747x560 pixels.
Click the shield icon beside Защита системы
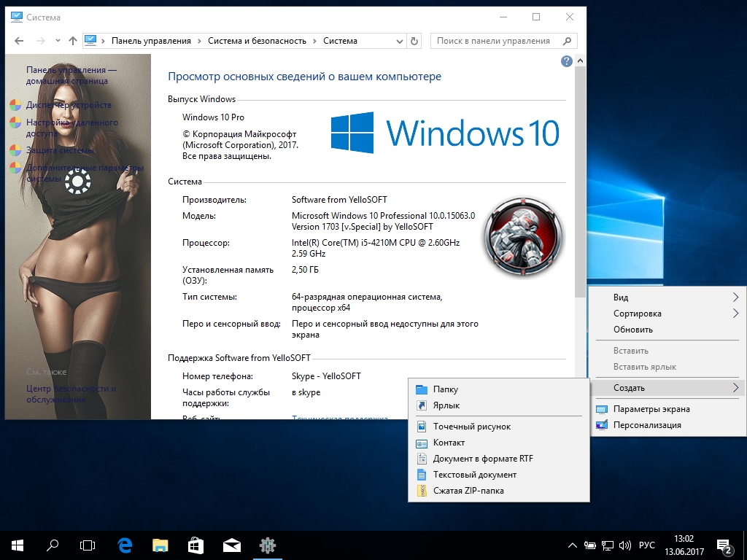pyautogui.click(x=15, y=150)
